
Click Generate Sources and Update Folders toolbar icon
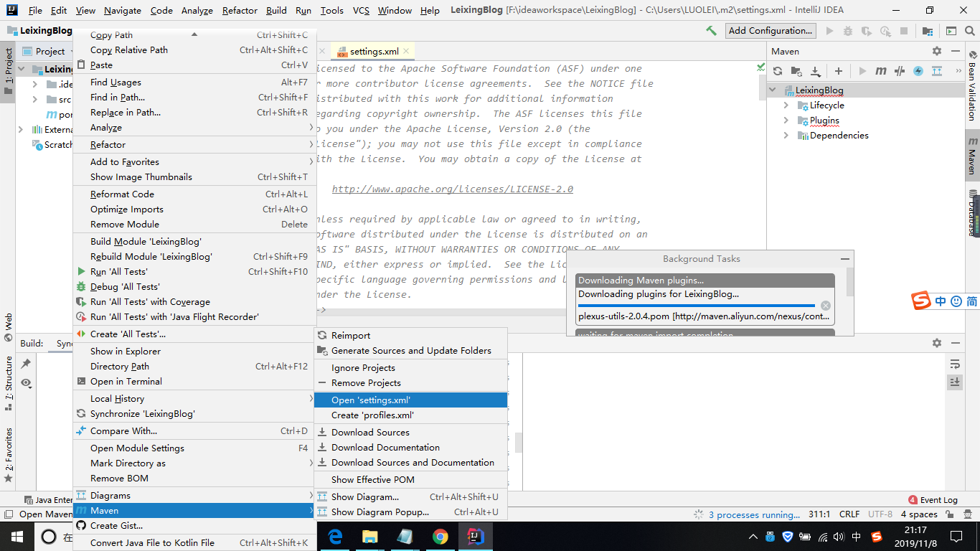tap(796, 71)
